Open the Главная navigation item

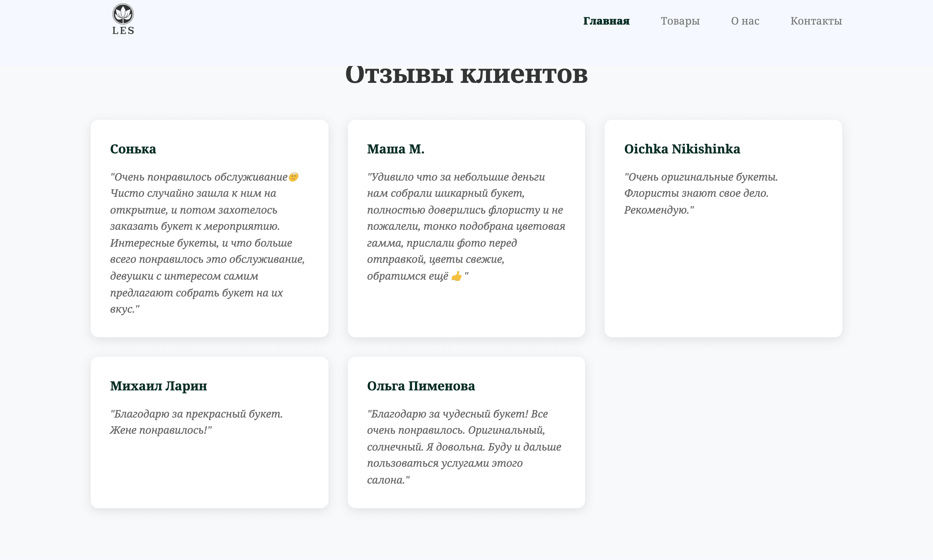(x=606, y=21)
